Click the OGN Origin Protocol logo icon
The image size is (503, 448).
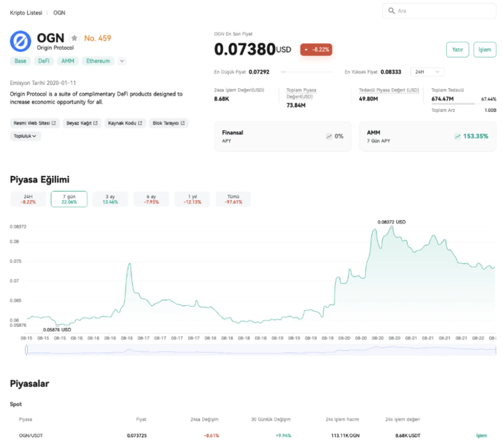[x=20, y=41]
